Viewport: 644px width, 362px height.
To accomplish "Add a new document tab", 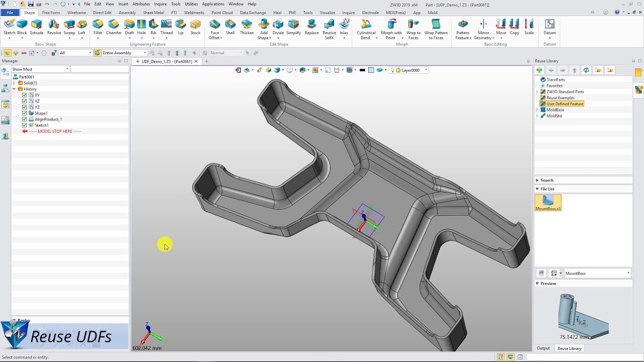I will (206, 61).
